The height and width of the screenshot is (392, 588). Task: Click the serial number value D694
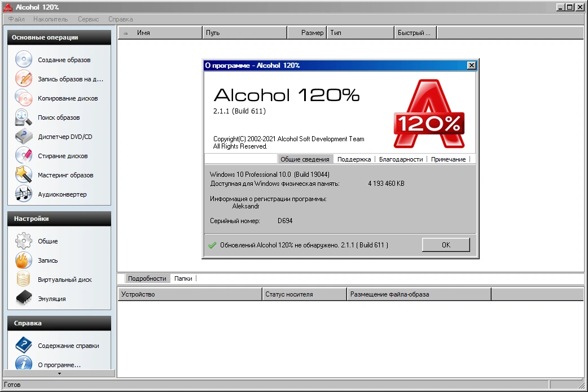[x=285, y=221]
